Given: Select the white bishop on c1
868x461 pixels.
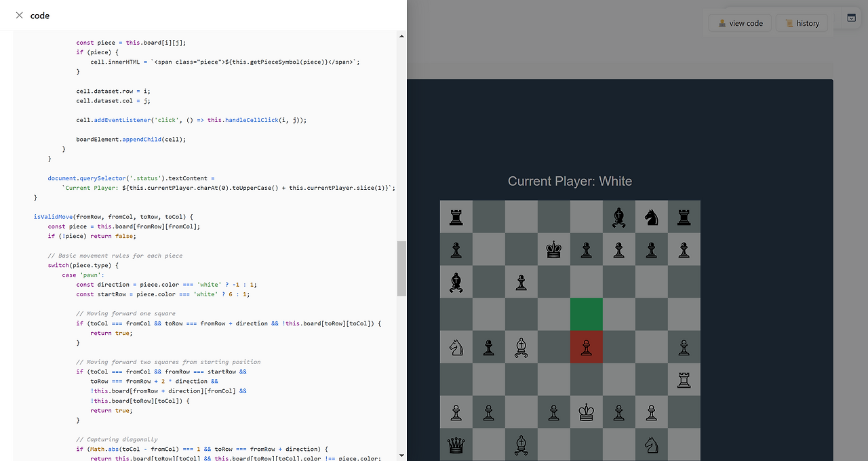Looking at the screenshot, I should point(521,445).
